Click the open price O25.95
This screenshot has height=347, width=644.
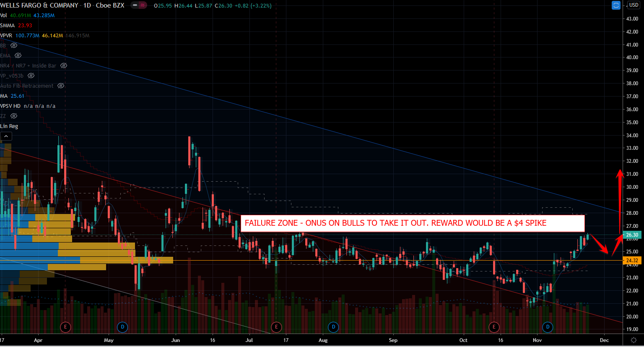pyautogui.click(x=163, y=6)
